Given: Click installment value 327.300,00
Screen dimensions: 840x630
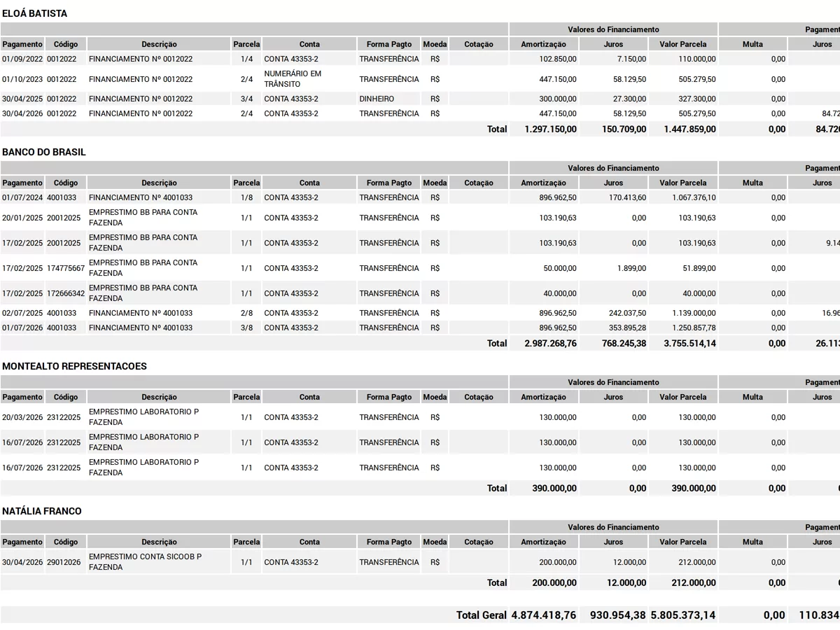Looking at the screenshot, I should (697, 99).
